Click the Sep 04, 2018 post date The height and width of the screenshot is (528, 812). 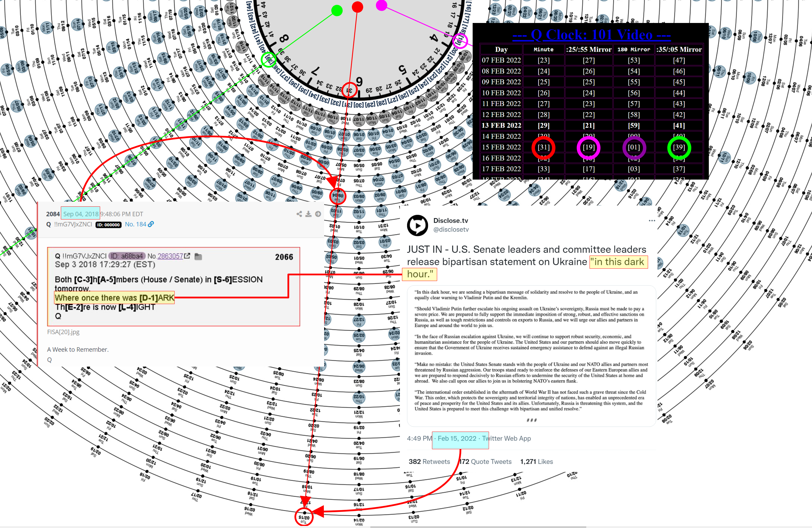point(81,214)
